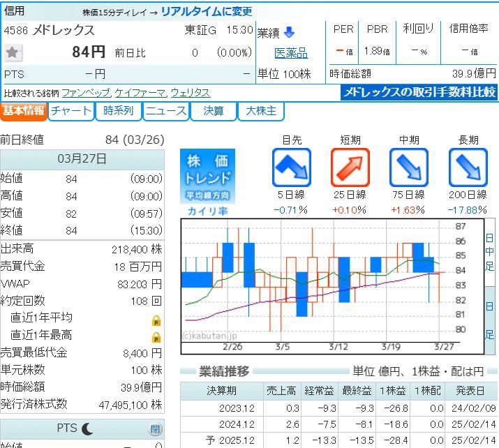Click the 発表日 column header

click(470, 391)
